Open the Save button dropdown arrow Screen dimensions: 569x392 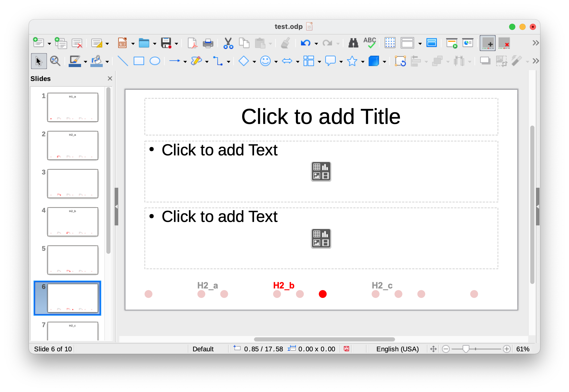177,44
